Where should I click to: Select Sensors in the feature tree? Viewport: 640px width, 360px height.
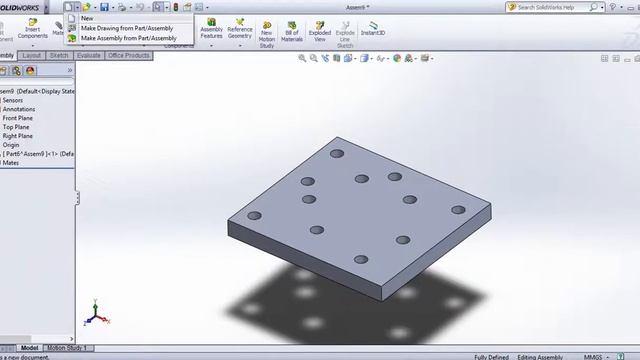point(13,100)
